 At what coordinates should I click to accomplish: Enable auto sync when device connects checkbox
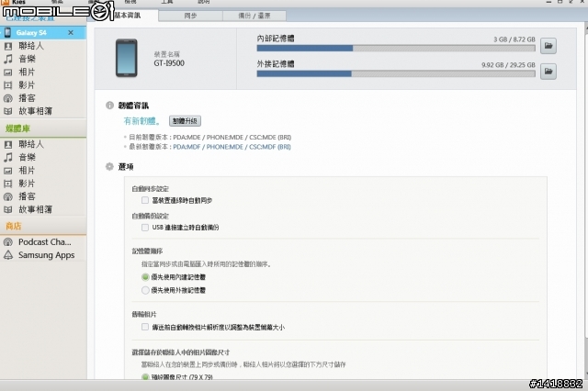pyautogui.click(x=145, y=200)
